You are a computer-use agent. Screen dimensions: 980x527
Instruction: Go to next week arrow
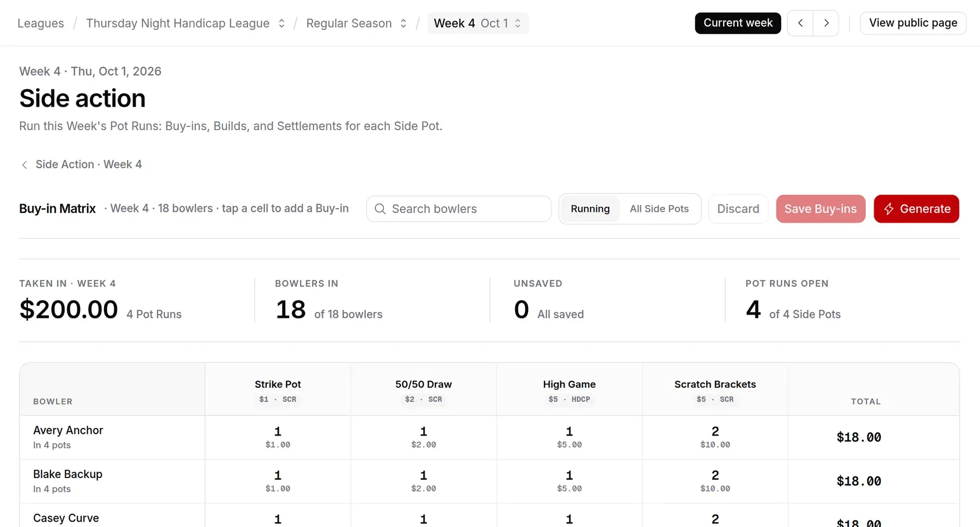tap(826, 23)
